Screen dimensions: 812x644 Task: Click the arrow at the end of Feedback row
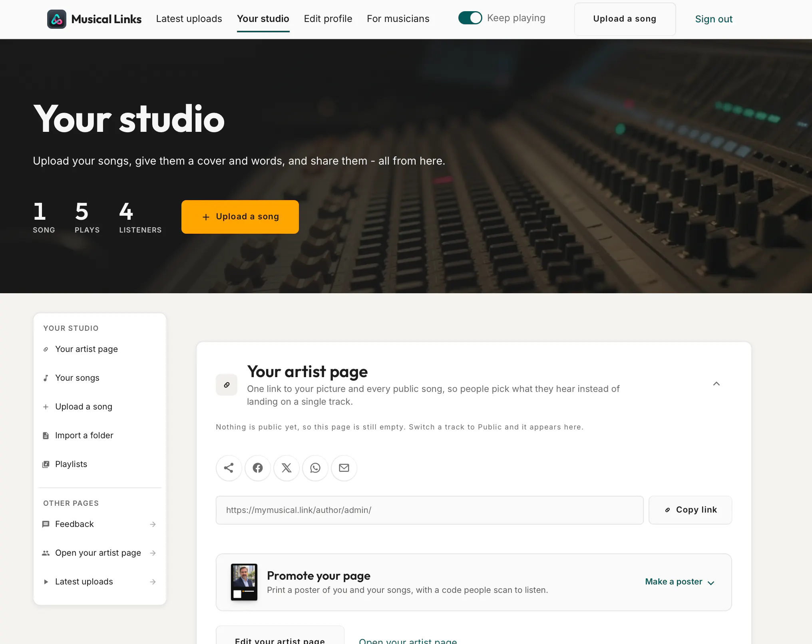coord(153,524)
